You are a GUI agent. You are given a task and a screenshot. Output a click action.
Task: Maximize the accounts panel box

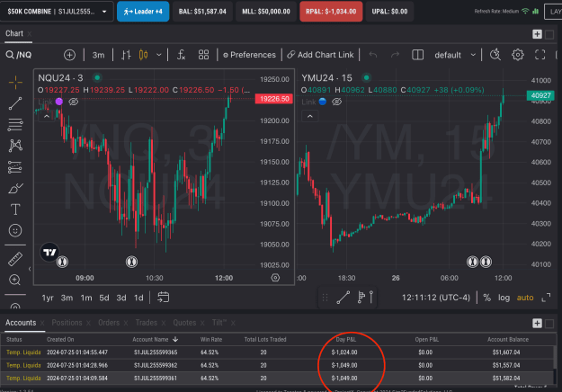tap(549, 324)
